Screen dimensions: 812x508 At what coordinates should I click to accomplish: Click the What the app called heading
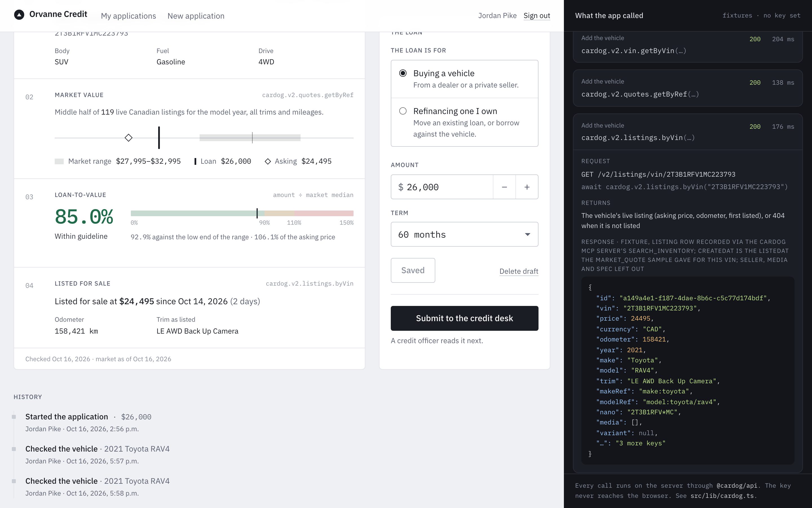coord(609,16)
